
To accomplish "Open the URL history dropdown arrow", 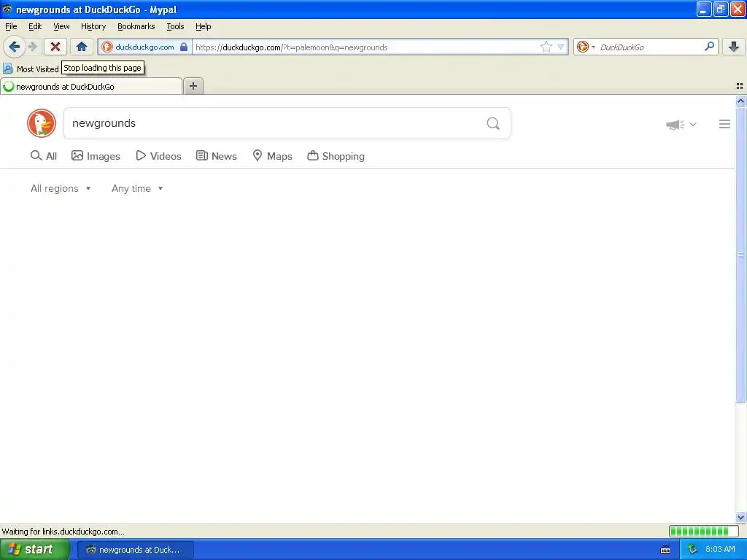I will coord(561,47).
